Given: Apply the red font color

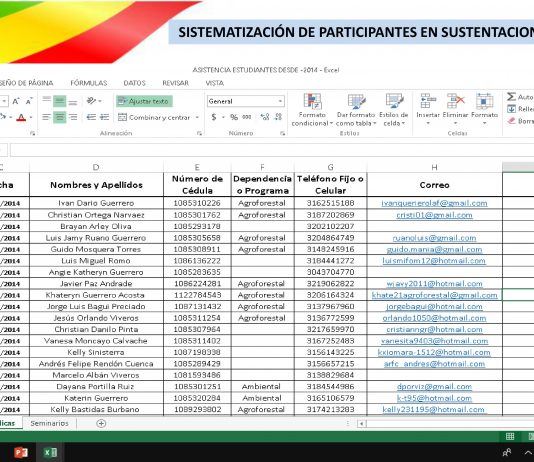Looking at the screenshot, I should (21, 117).
